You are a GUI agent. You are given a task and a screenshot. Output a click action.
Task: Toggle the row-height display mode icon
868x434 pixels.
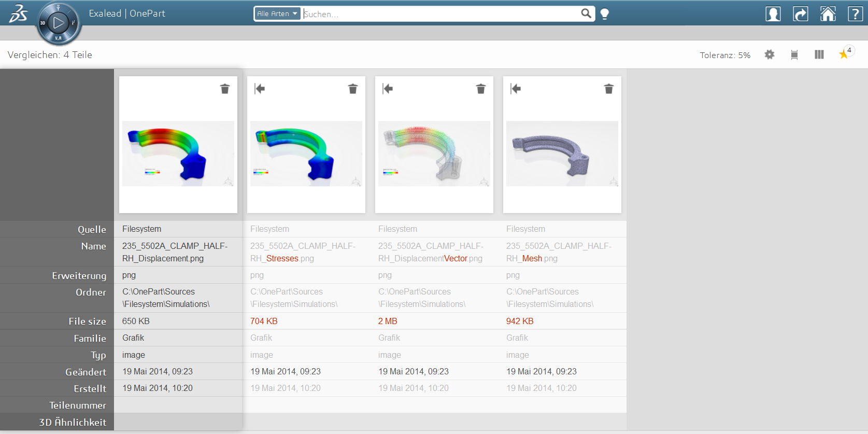coord(794,54)
